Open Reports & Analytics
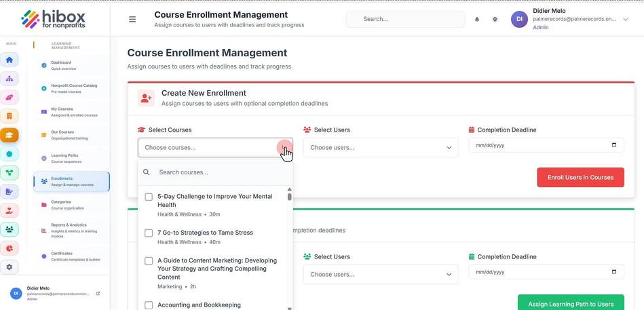644x310 pixels. pos(71,231)
